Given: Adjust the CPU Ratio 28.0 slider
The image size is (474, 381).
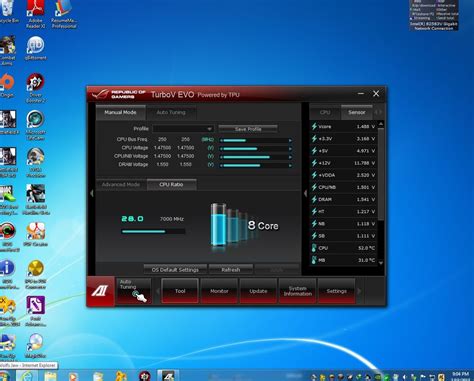Looking at the screenshot, I should pyautogui.click(x=153, y=231).
